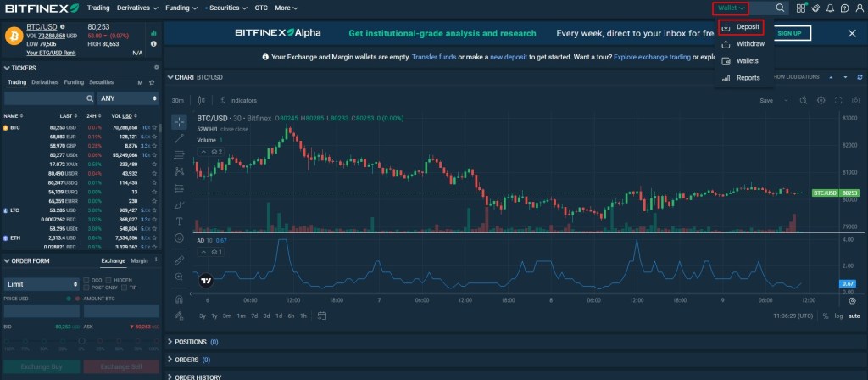The height and width of the screenshot is (380, 868).
Task: Click the TradingView logo on chart
Action: coord(206,281)
